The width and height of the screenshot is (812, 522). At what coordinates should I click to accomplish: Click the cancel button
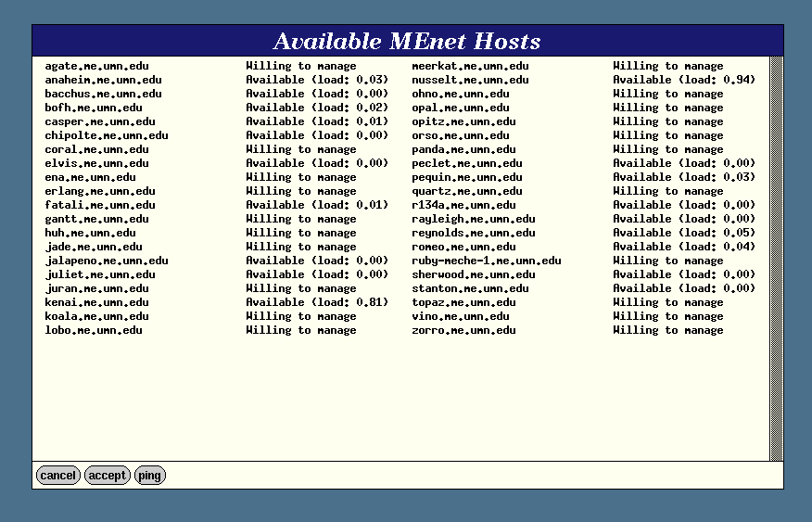pos(57,476)
